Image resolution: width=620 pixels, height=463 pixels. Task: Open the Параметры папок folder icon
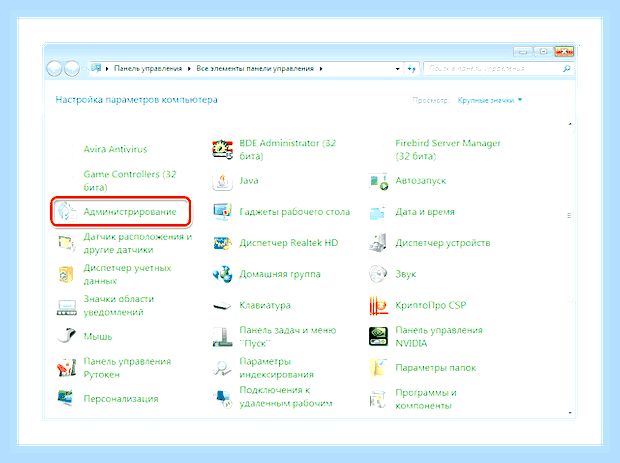378,368
